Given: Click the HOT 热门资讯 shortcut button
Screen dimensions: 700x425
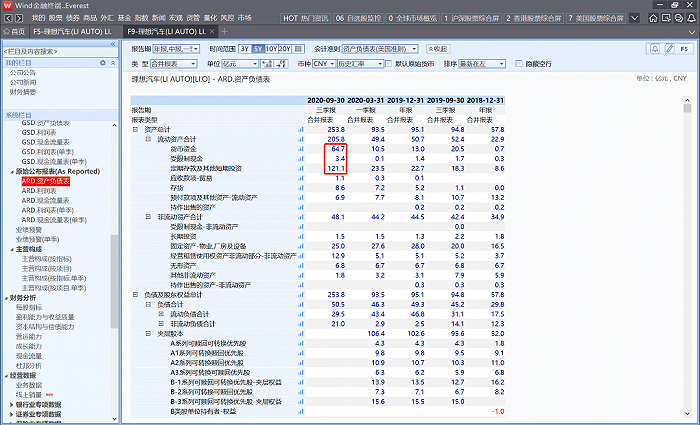Looking at the screenshot, I should pos(305,18).
